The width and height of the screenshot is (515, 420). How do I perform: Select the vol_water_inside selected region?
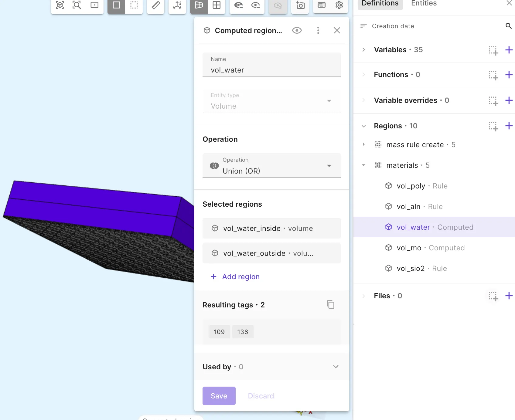coord(272,228)
